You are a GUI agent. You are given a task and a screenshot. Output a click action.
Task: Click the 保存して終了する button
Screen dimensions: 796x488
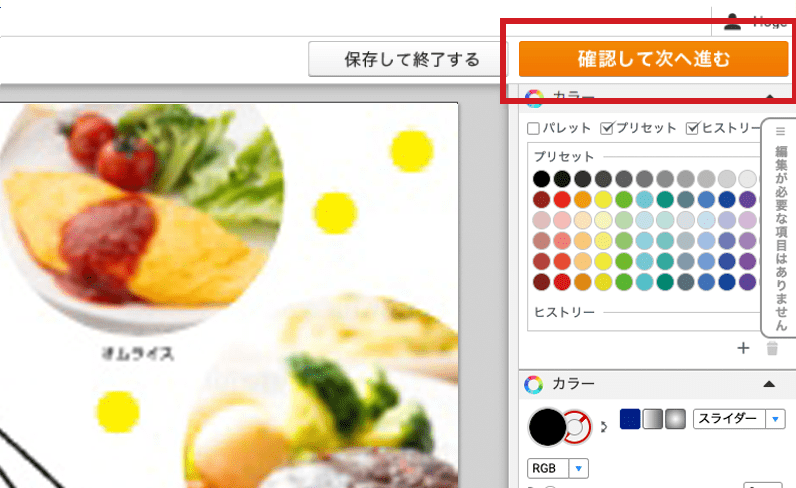click(412, 59)
